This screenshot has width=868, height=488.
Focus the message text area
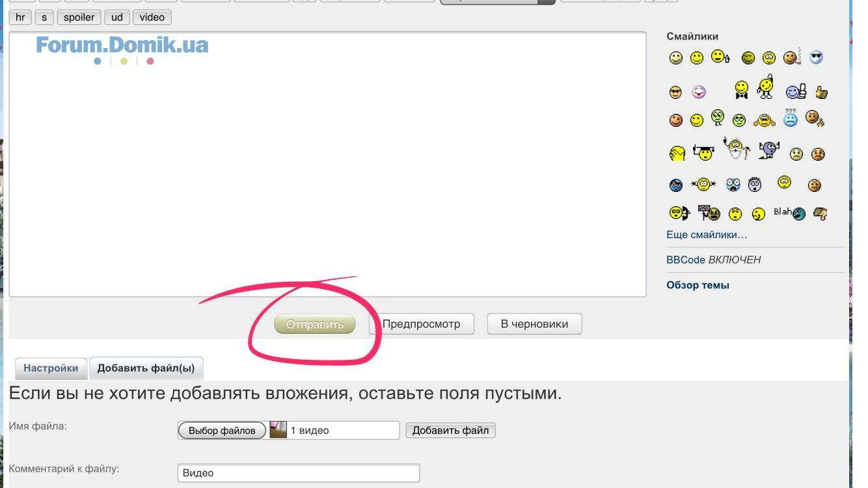[x=327, y=164]
